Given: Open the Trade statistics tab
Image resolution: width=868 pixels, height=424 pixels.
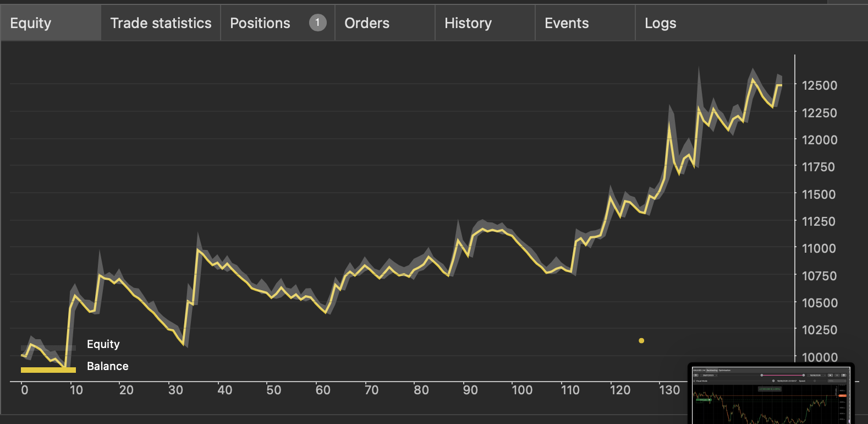Looking at the screenshot, I should pos(161,23).
